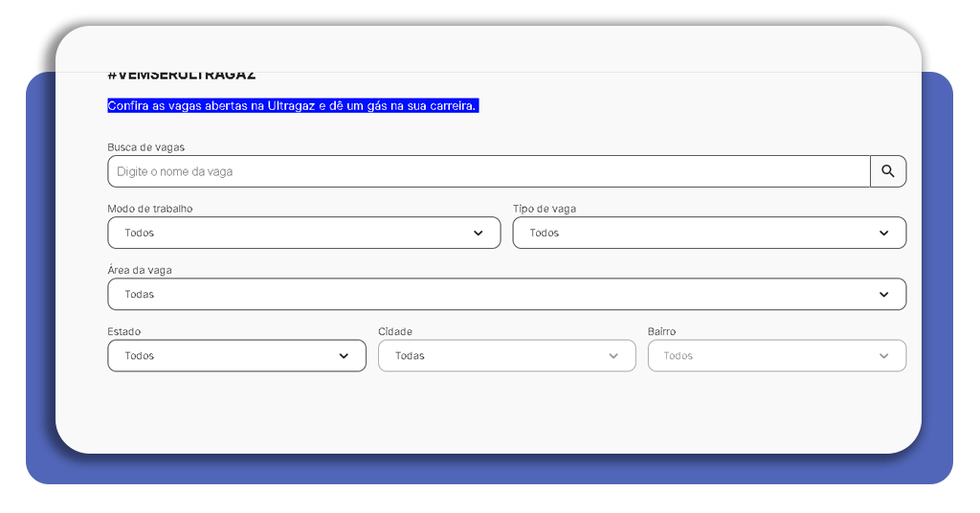
Task: Click the chevron arrow in Bairro field
Action: point(883,355)
